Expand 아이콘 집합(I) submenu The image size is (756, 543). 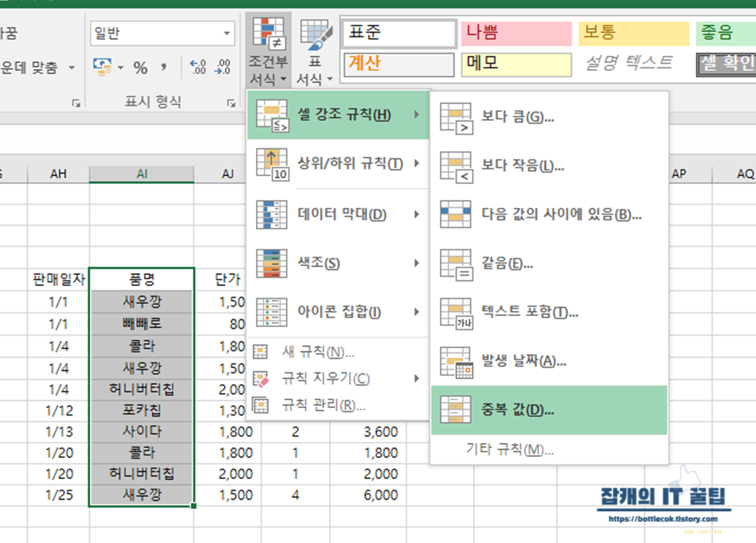338,312
